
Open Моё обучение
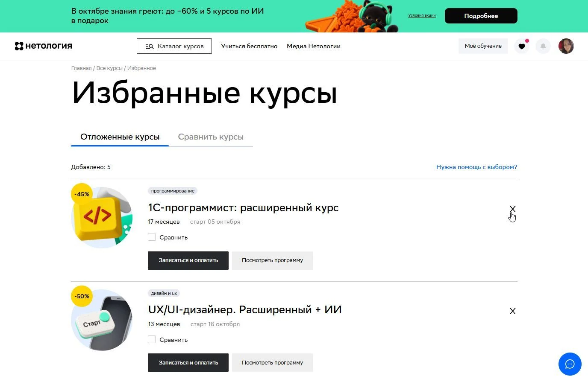tap(483, 46)
